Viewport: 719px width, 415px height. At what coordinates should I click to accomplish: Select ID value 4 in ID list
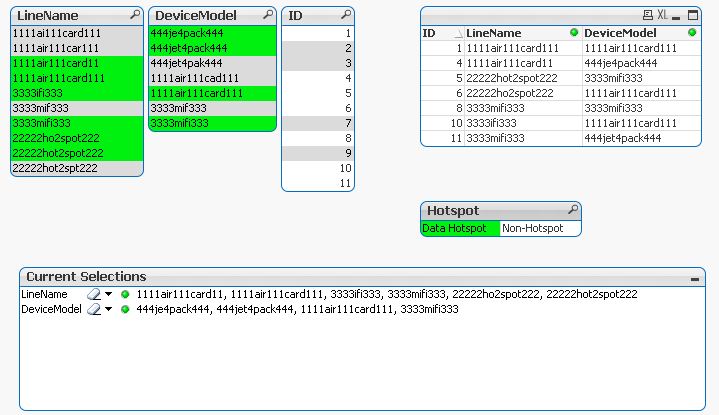pos(318,78)
